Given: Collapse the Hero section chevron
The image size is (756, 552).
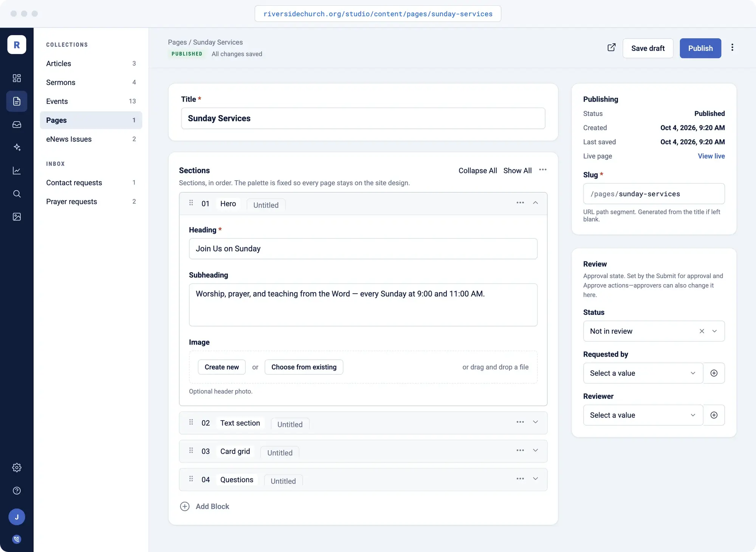Looking at the screenshot, I should (535, 203).
